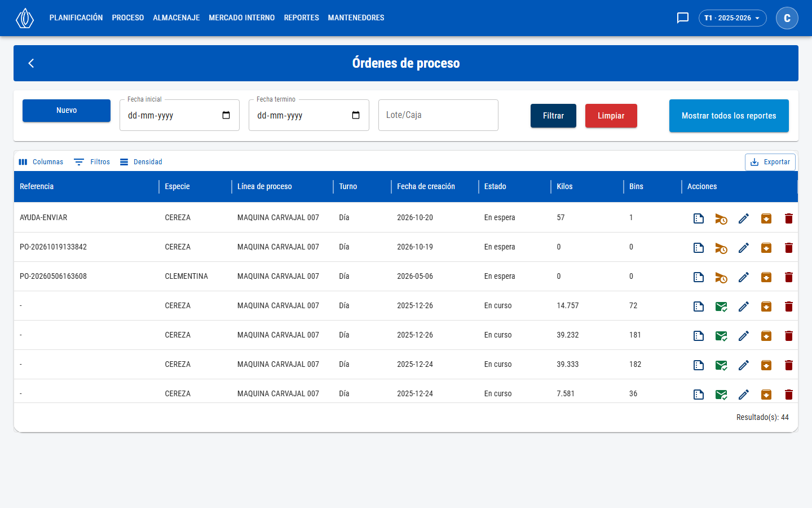Open the PROCESO menu
Viewport: 812px width, 508px height.
coord(128,18)
